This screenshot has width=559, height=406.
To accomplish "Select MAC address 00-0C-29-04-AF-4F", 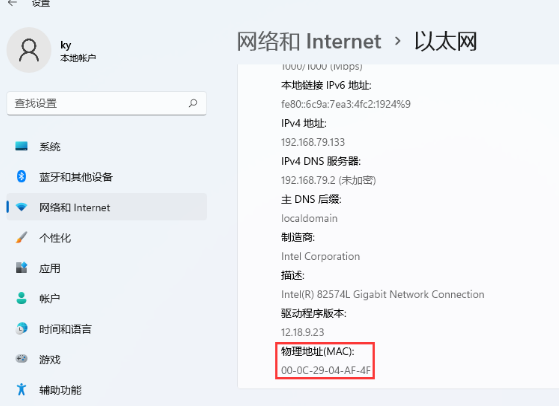I will 326,370.
